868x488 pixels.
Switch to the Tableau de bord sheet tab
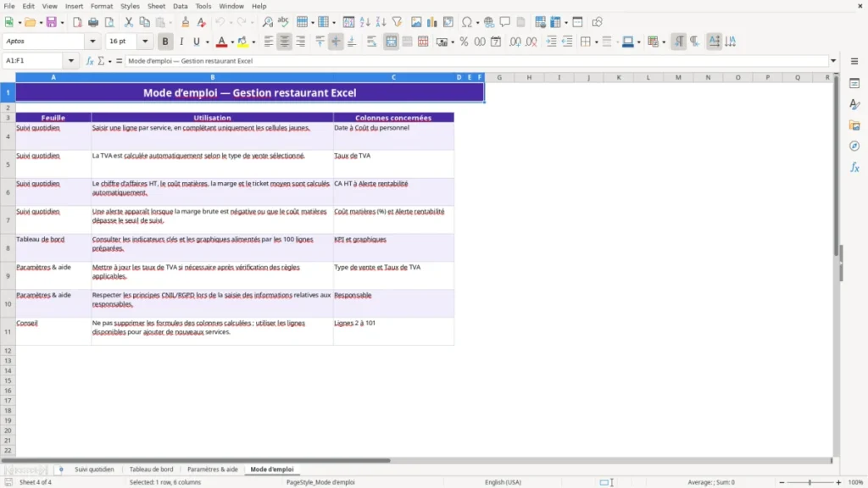(x=151, y=469)
